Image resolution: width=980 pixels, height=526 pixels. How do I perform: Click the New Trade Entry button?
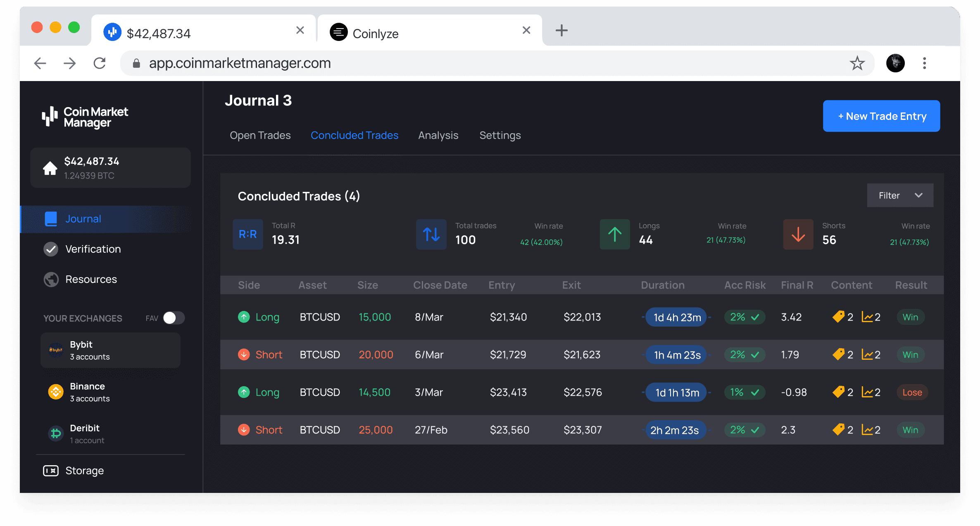click(x=882, y=116)
